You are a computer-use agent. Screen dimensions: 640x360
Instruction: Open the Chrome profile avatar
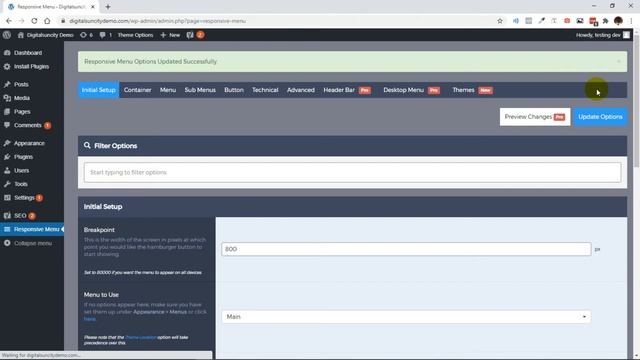(618, 21)
